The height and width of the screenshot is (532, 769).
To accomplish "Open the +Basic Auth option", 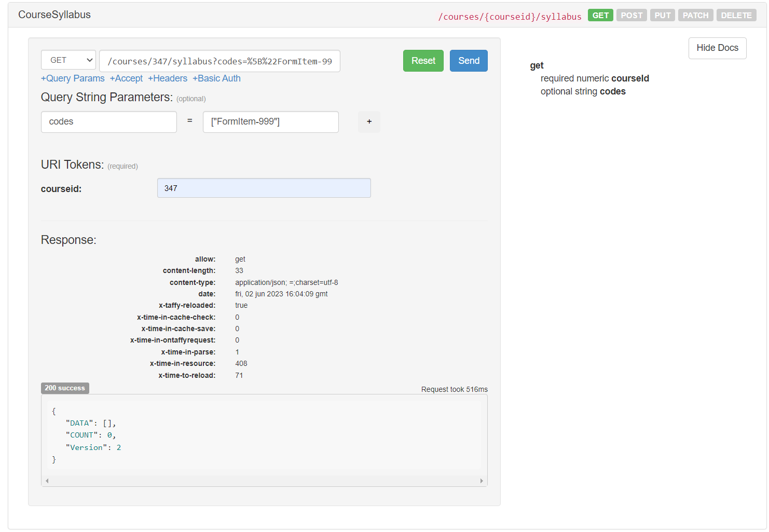I will pyautogui.click(x=216, y=78).
